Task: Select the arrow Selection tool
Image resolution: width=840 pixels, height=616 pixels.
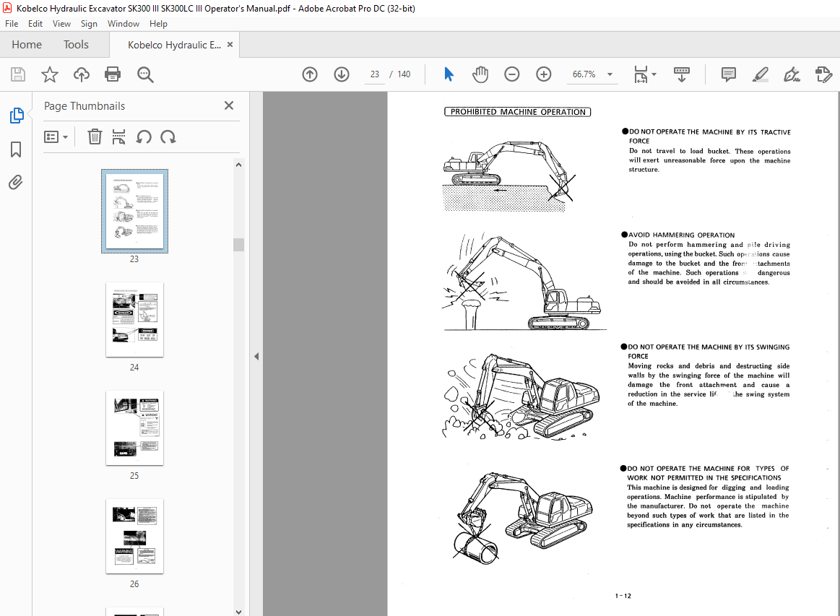Action: tap(449, 74)
